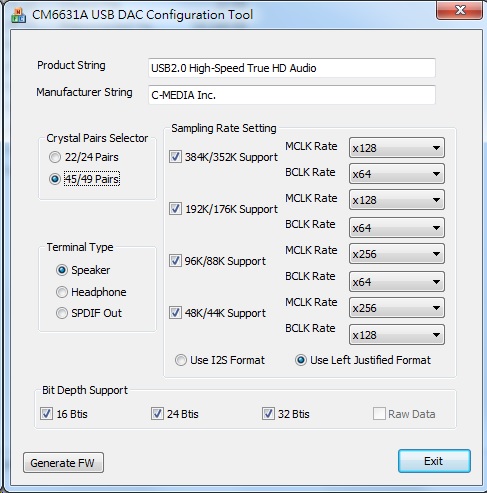Toggle the 48K/44K Support checkbox
This screenshot has width=487, height=493.
[x=175, y=313]
